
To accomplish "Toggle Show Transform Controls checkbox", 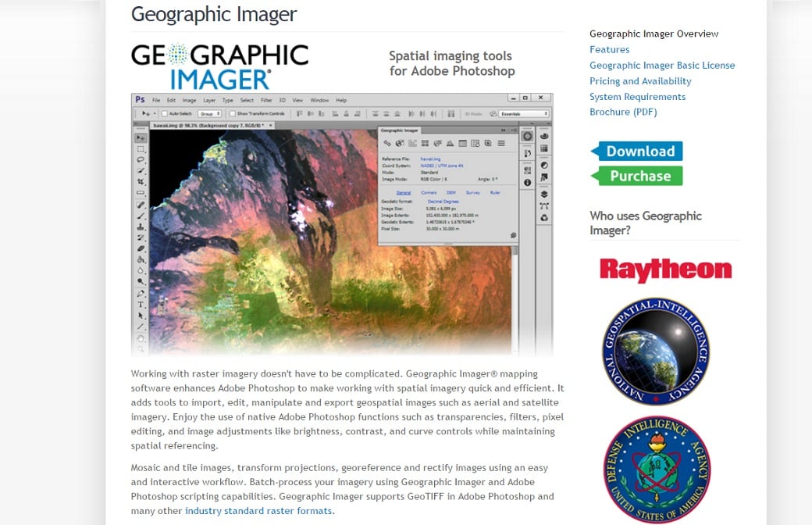I will (233, 114).
